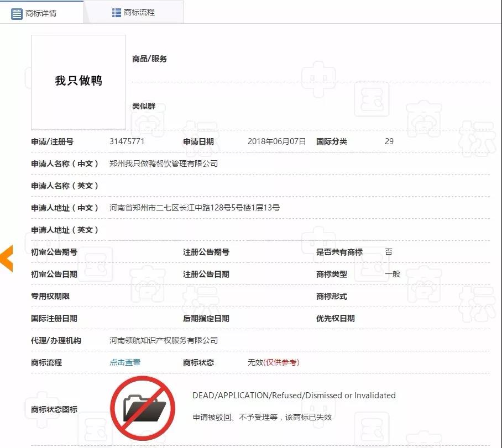Click the dead trademark status icon
The height and width of the screenshot is (448, 502).
pos(143,408)
